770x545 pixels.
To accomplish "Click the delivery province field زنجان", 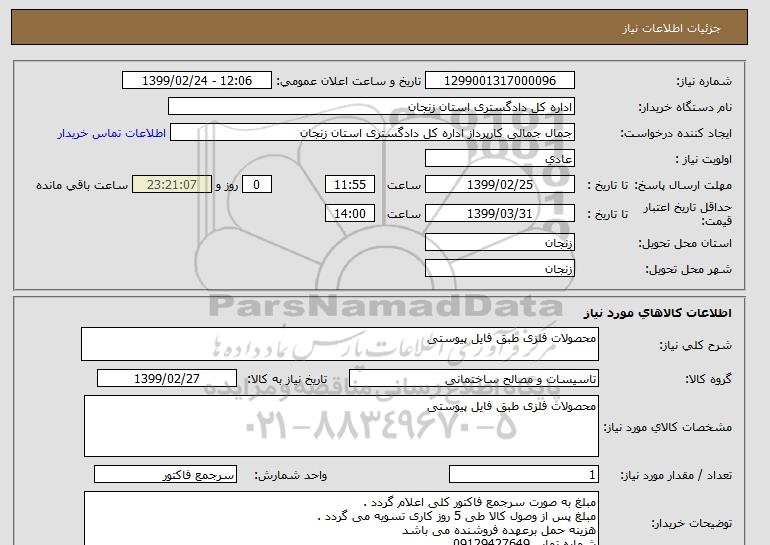I will (x=499, y=243).
